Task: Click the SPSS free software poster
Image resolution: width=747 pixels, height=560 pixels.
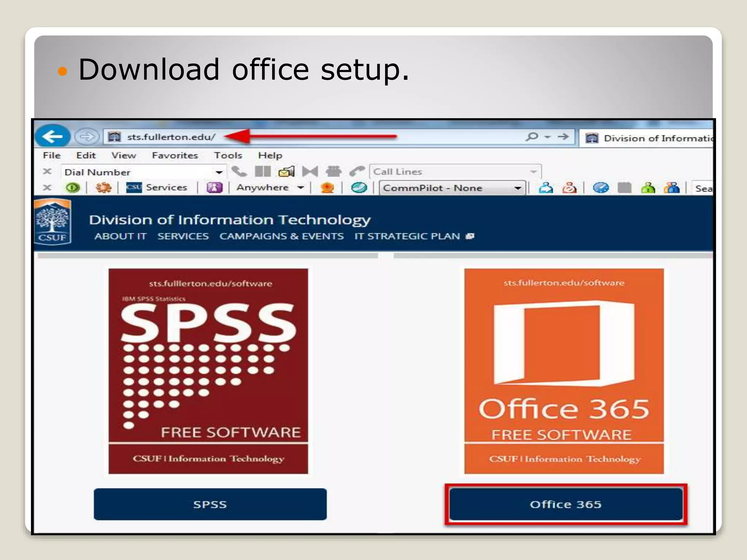Action: [208, 371]
